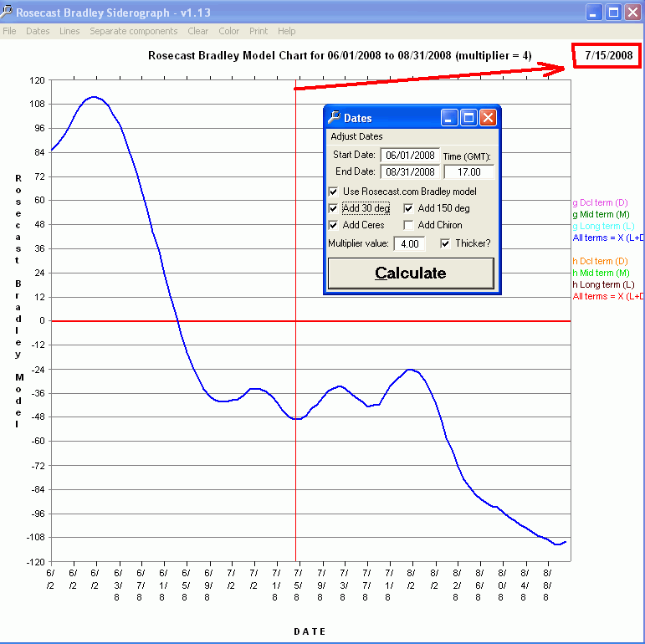Image resolution: width=645 pixels, height=644 pixels.
Task: Click the DATE axis label
Action: [310, 631]
